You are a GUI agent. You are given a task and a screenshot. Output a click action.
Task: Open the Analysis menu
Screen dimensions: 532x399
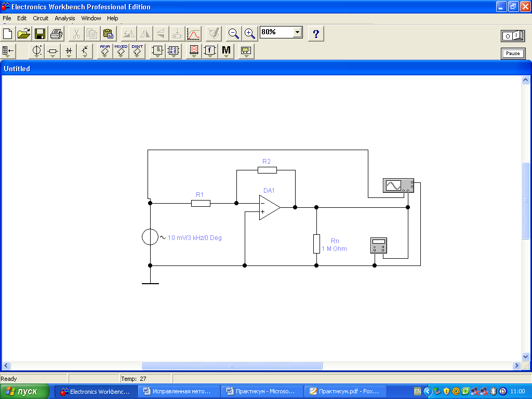[x=65, y=18]
